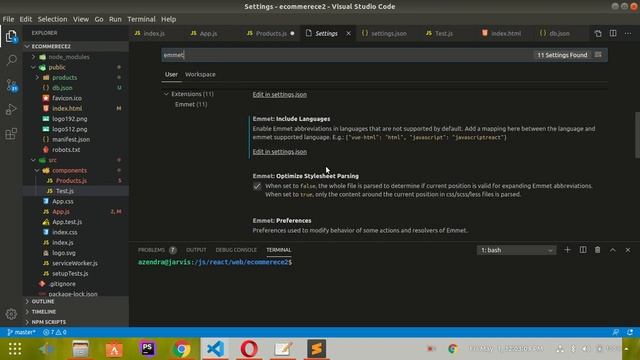This screenshot has width=640, height=360.
Task: Expand the node_modules folder
Action: [33, 57]
